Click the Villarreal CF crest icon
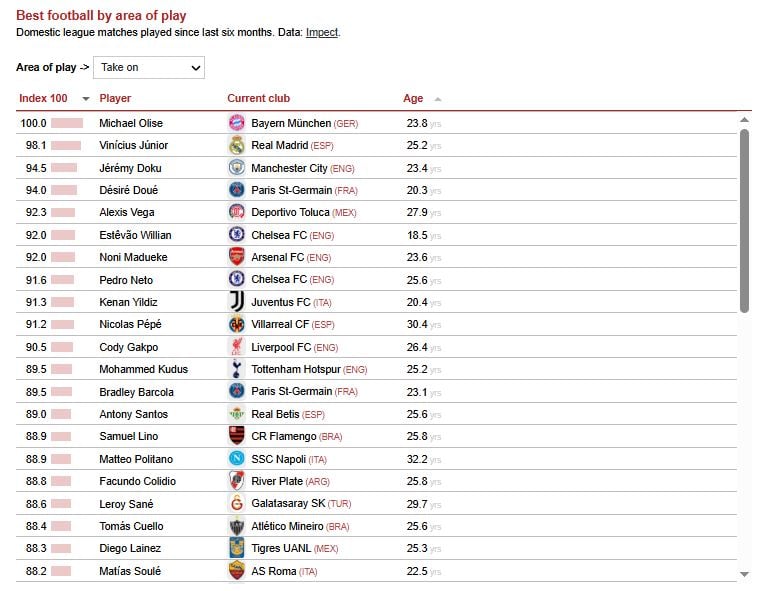The width and height of the screenshot is (765, 591). [x=237, y=324]
